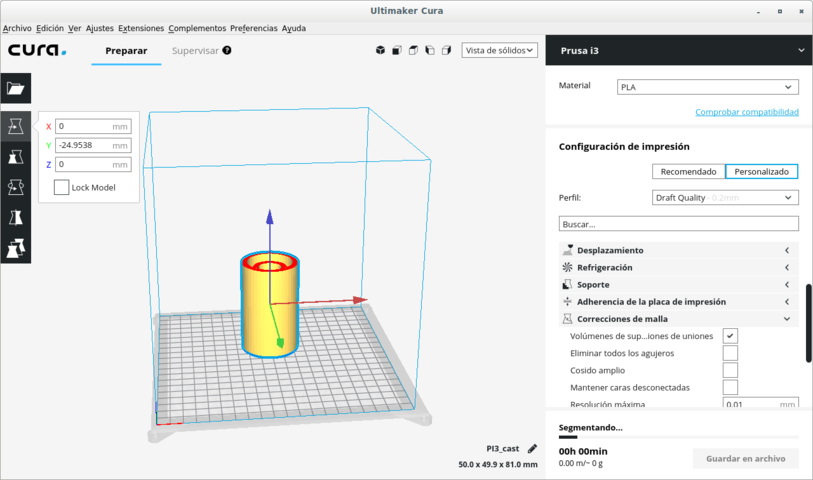The width and height of the screenshot is (813, 480).
Task: Click the Segmentando progress bar
Action: tap(679, 437)
